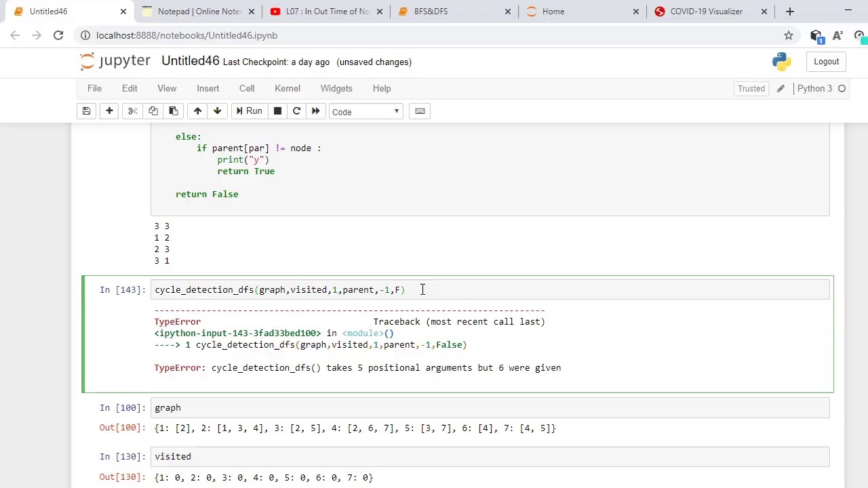Open the File menu
The height and width of the screenshot is (488, 868).
click(x=94, y=88)
